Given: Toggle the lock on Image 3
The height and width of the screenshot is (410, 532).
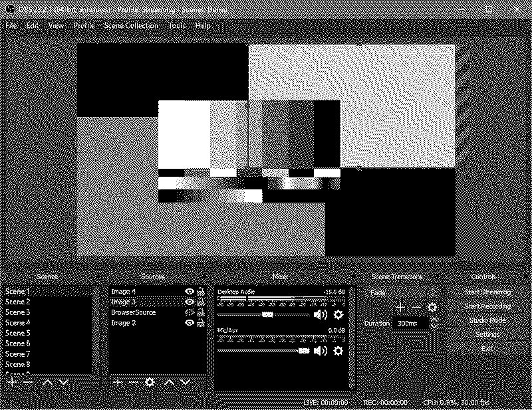Looking at the screenshot, I should (201, 302).
